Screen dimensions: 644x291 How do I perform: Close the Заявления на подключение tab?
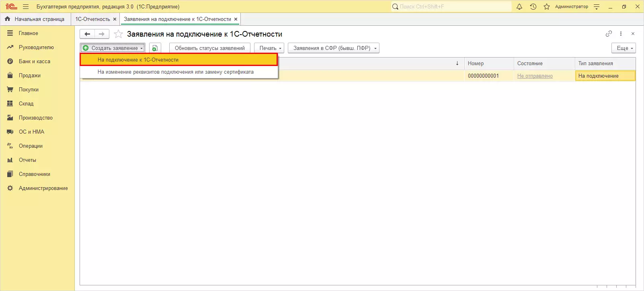(x=236, y=19)
